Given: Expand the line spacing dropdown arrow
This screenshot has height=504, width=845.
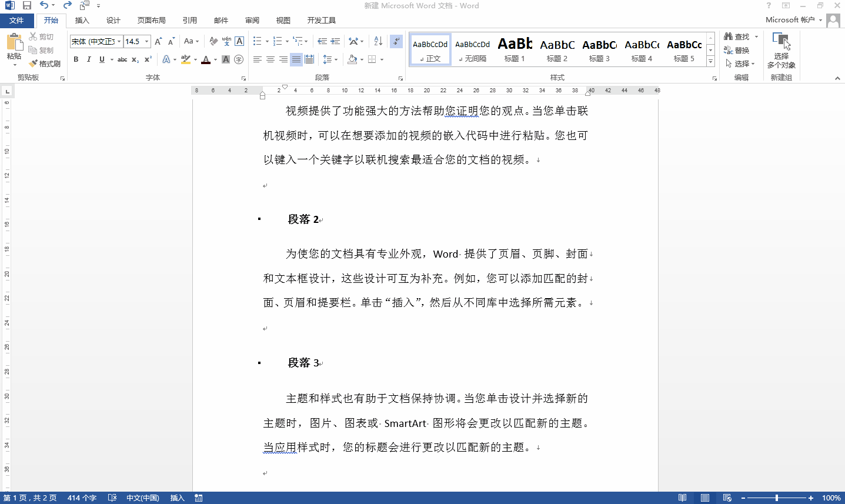Looking at the screenshot, I should [336, 59].
